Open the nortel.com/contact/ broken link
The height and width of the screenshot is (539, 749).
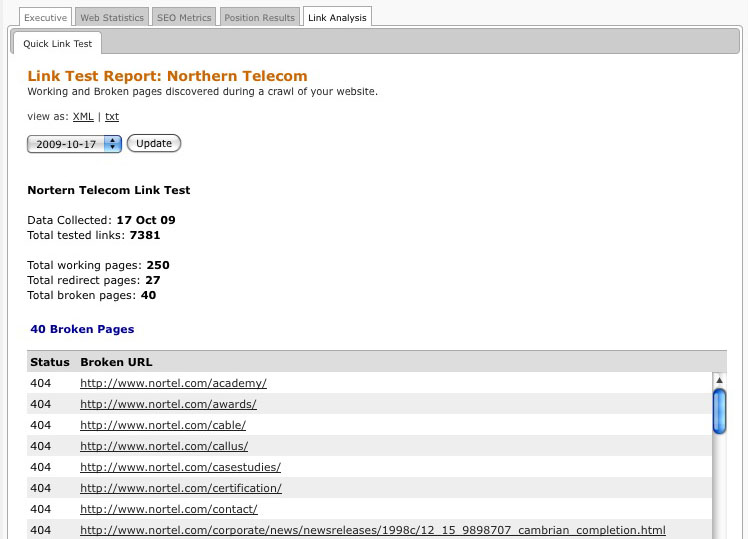click(169, 509)
